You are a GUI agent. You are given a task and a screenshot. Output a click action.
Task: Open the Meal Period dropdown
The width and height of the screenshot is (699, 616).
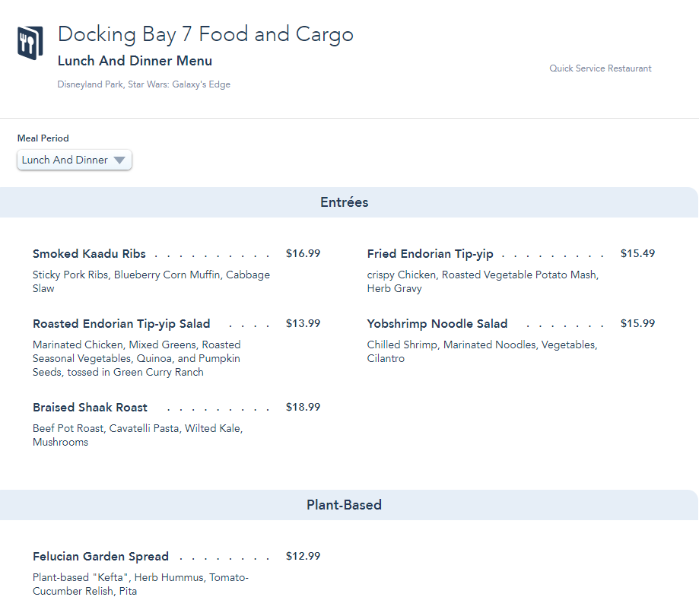pos(74,160)
